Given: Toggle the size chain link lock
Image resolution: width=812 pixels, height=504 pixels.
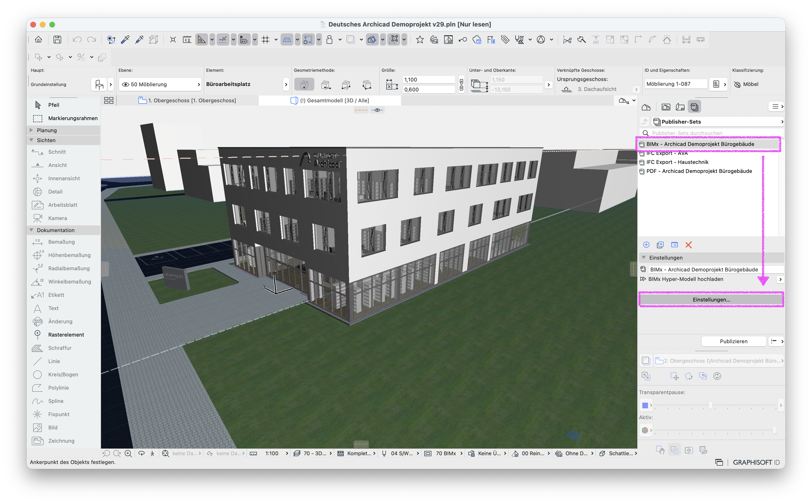Looking at the screenshot, I should [x=461, y=84].
